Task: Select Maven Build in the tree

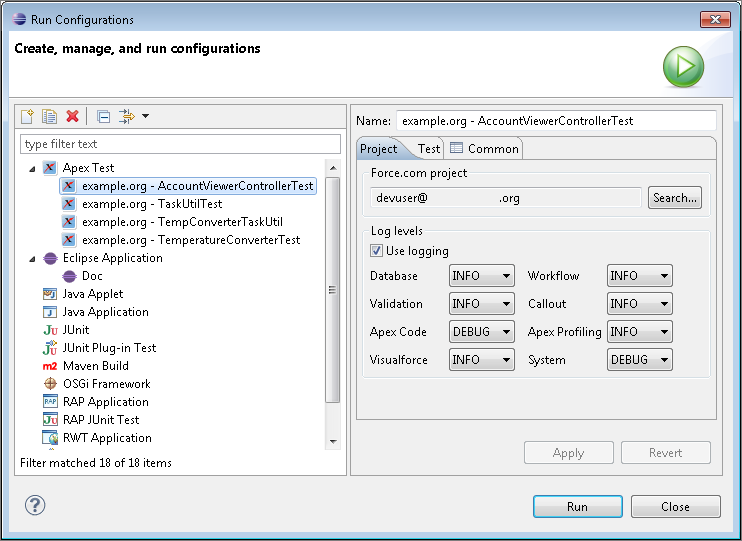Action: coord(96,366)
